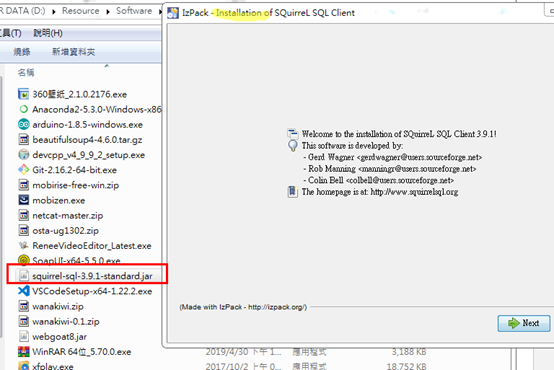Select devcpp_v4_9_9_2_setup.exe icon
Viewport: 554px width, 370px height.
[24, 155]
